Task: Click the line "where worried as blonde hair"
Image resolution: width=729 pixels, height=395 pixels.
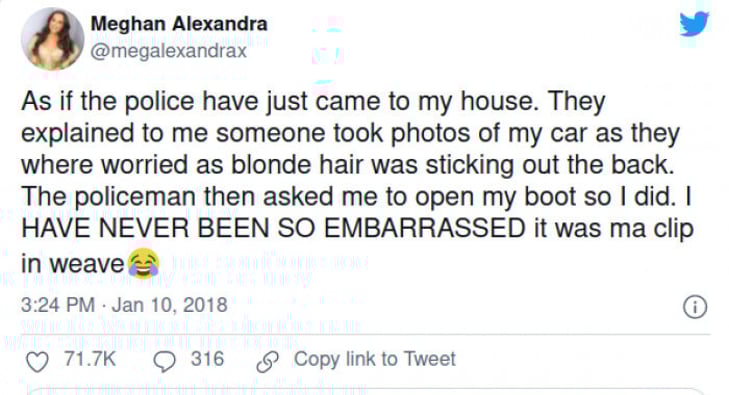Action: [348, 165]
